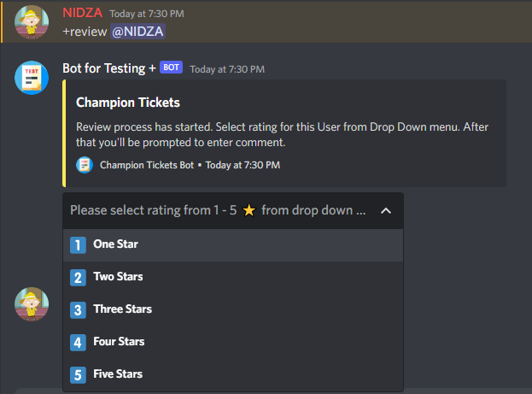532x394 pixels.
Task: Pick Four Stars rating option
Action: point(119,342)
